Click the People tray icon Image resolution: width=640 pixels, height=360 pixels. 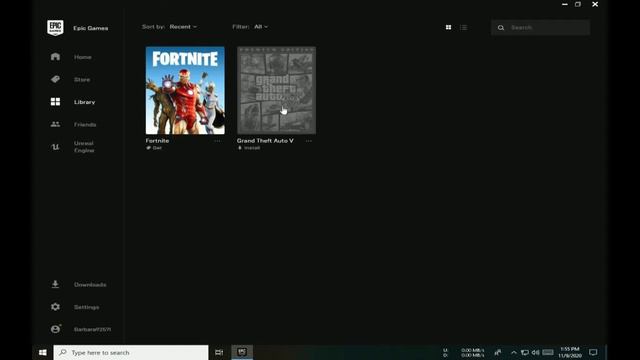pyautogui.click(x=498, y=352)
